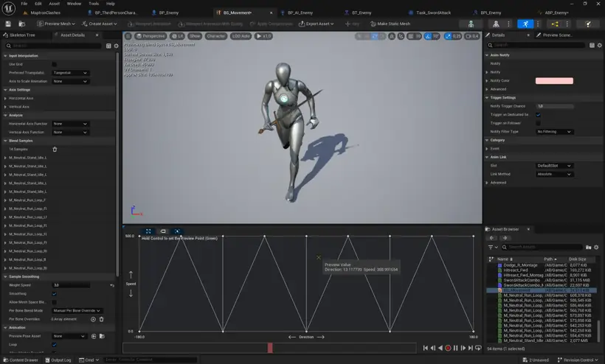Toggle scale snap 0.25 in viewport

point(452,36)
